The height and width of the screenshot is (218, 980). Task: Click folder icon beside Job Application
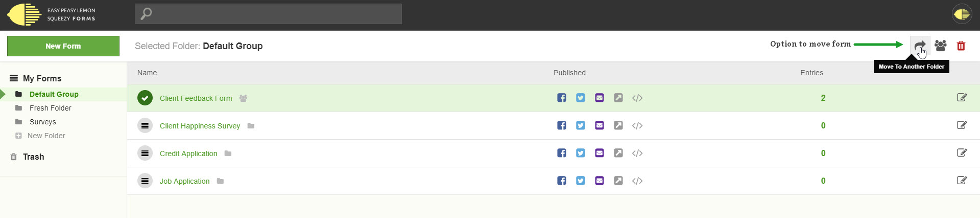[220, 181]
